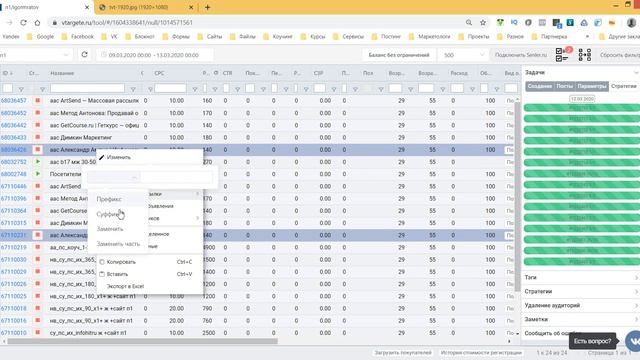640x360 pixels.
Task: Open the VK chat bubble icon
Action: (633, 341)
